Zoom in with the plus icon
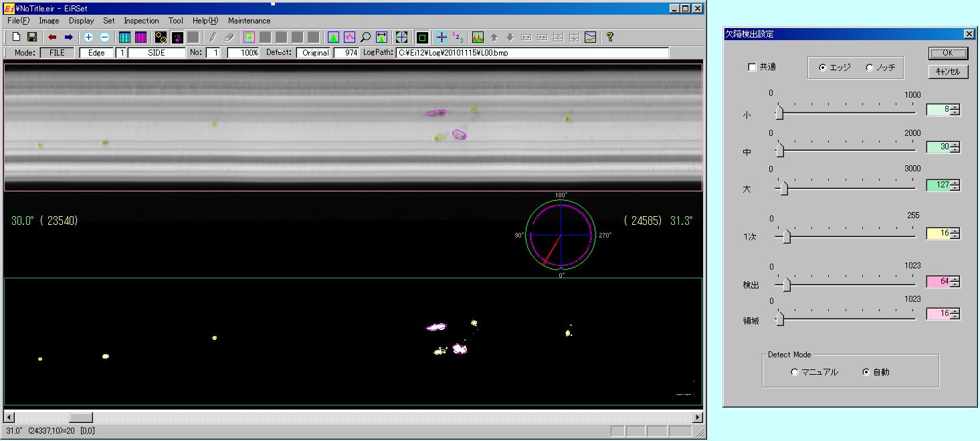This screenshot has width=980, height=441. coord(88,37)
